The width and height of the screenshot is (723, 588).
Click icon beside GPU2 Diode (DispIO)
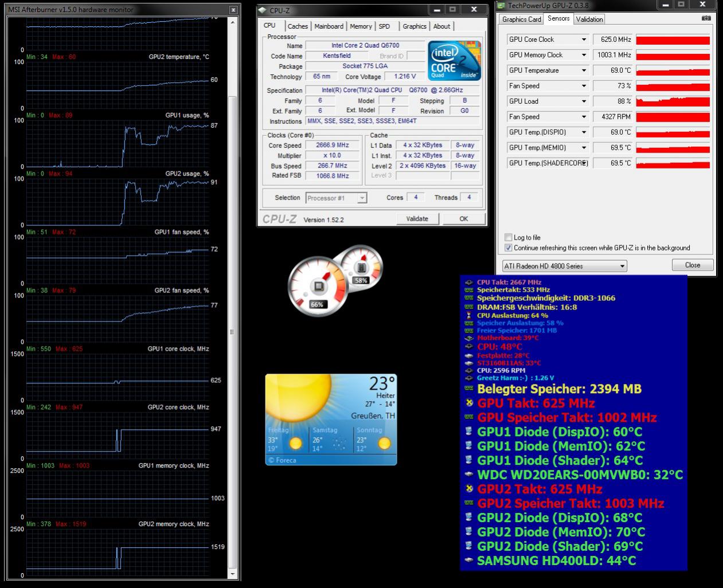(469, 518)
